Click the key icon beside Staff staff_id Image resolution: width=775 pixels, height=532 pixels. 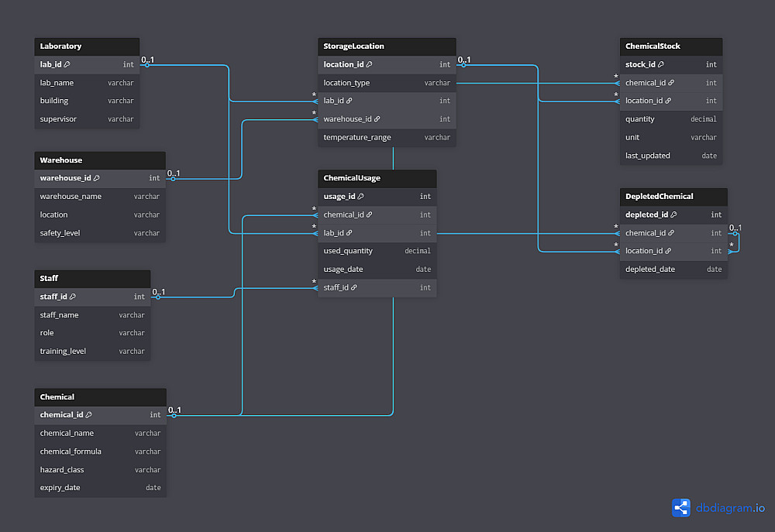[73, 297]
